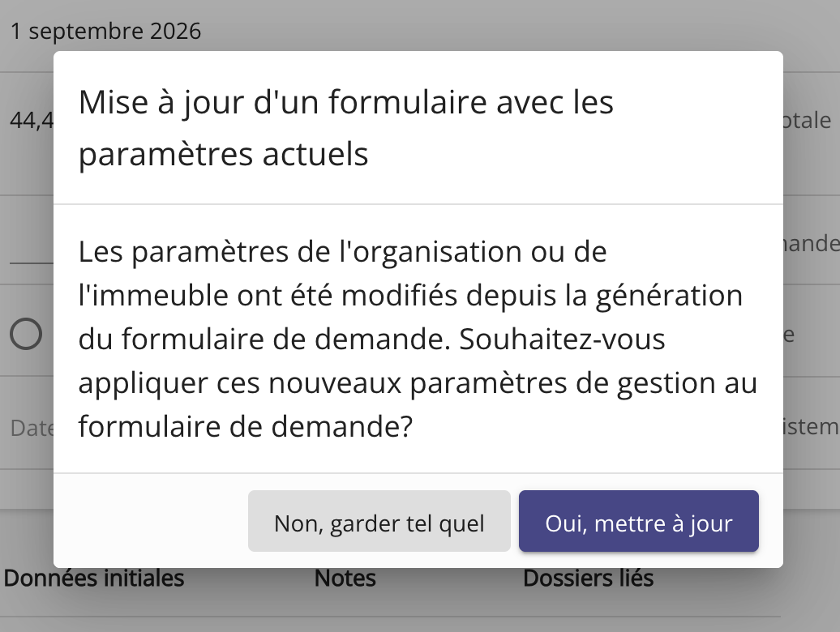Select the partially hidden radio button

click(x=27, y=334)
